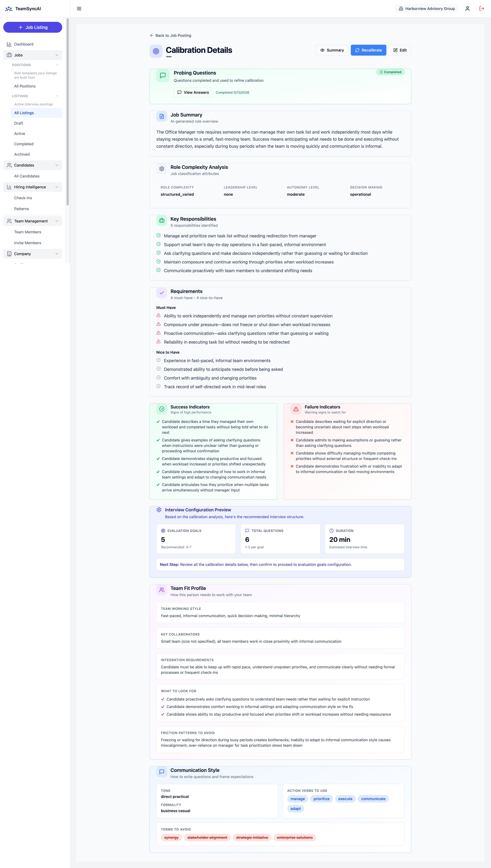View Answers to probing questions
The image size is (491, 868).
[x=193, y=92]
